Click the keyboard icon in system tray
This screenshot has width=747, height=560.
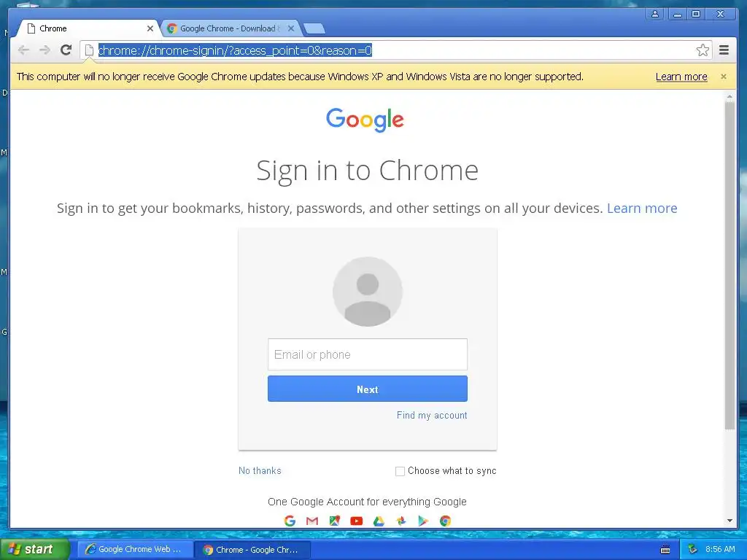(x=665, y=550)
